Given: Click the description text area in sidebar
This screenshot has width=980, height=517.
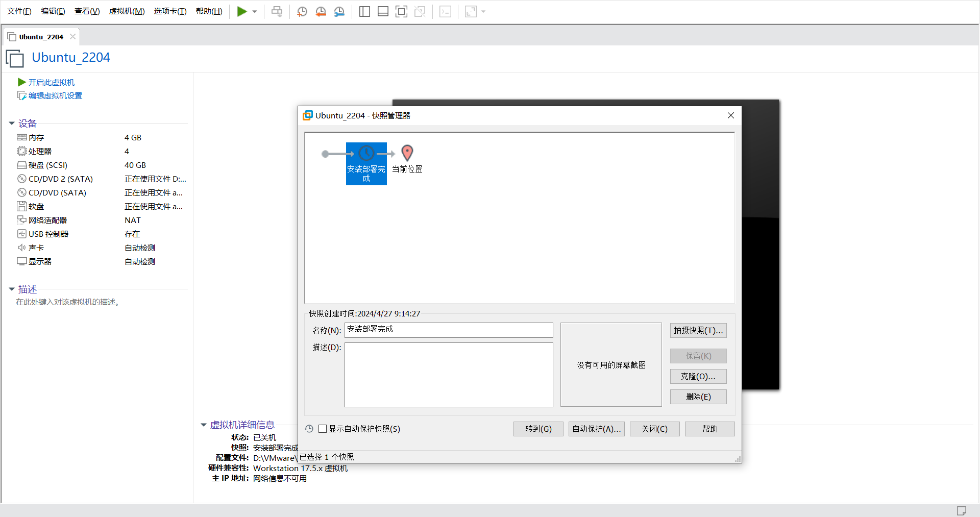Looking at the screenshot, I should coord(68,302).
